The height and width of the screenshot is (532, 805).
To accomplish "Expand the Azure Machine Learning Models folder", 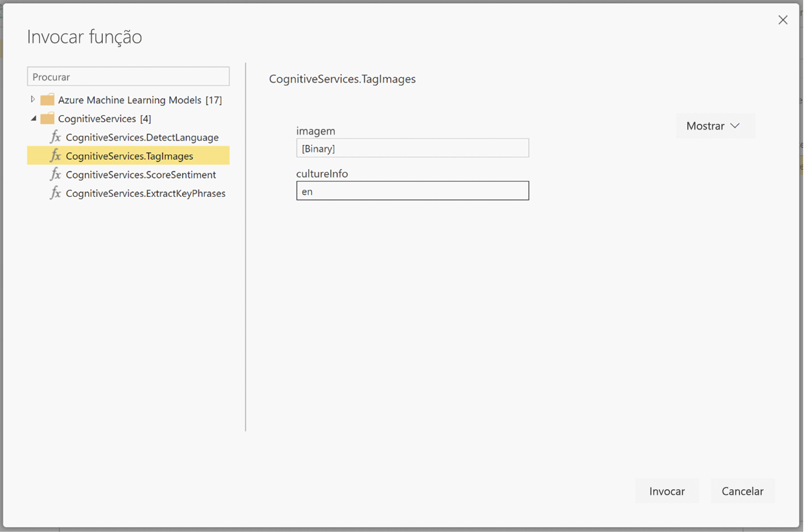I will click(x=32, y=99).
